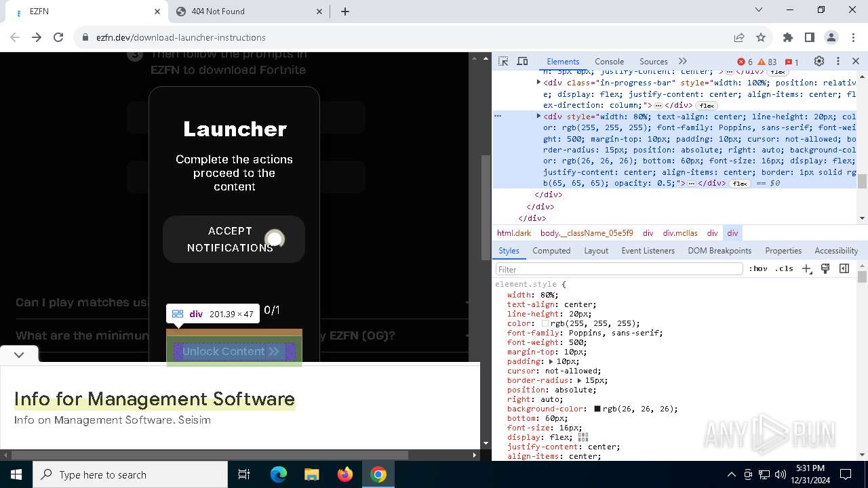The height and width of the screenshot is (488, 868).
Task: Open the selected node's three-dot actions
Action: pyautogui.click(x=498, y=116)
